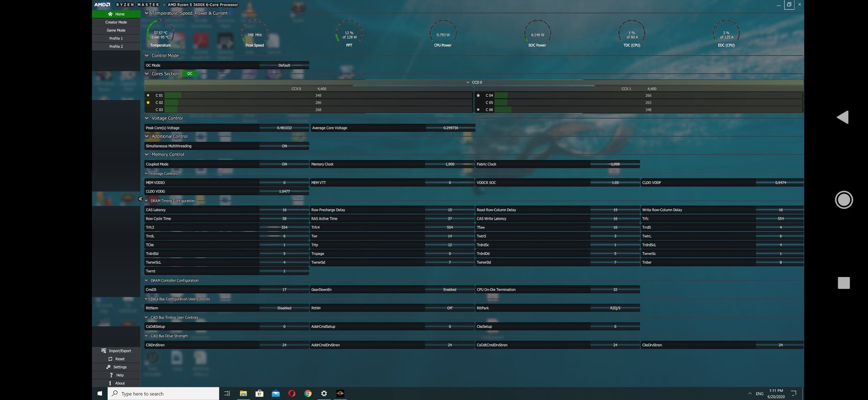Toggle the GearDownEn Enabled setting
The width and height of the screenshot is (868, 400).
coord(450,289)
